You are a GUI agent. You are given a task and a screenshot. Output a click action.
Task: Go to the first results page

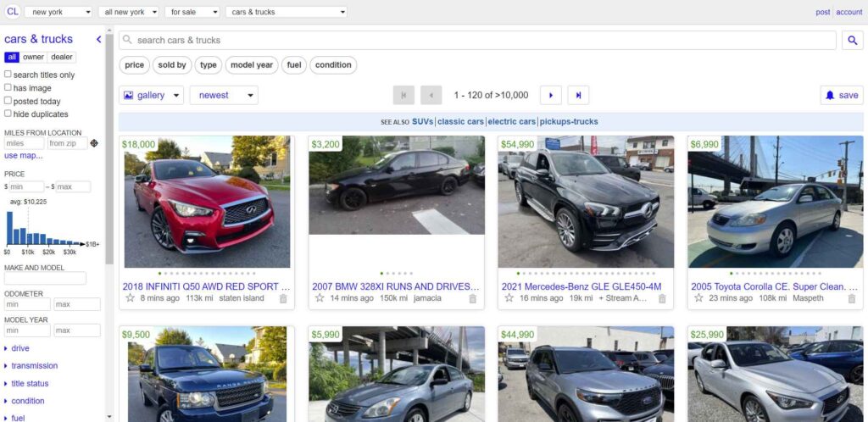tap(403, 95)
